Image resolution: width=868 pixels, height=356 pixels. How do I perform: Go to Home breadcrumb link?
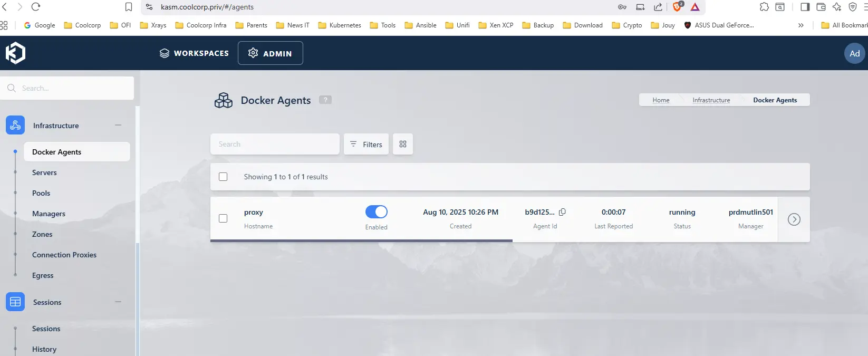[661, 100]
